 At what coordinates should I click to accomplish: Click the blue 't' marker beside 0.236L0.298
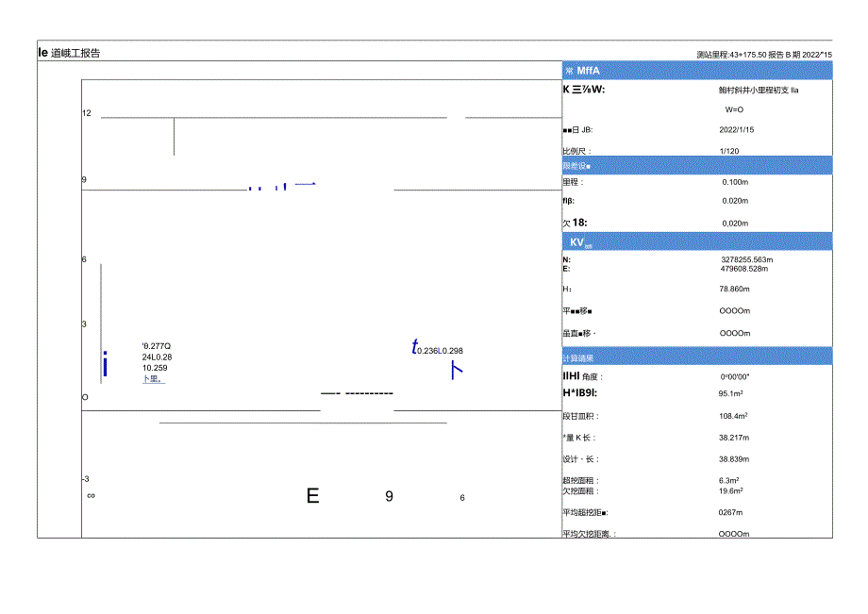414,347
